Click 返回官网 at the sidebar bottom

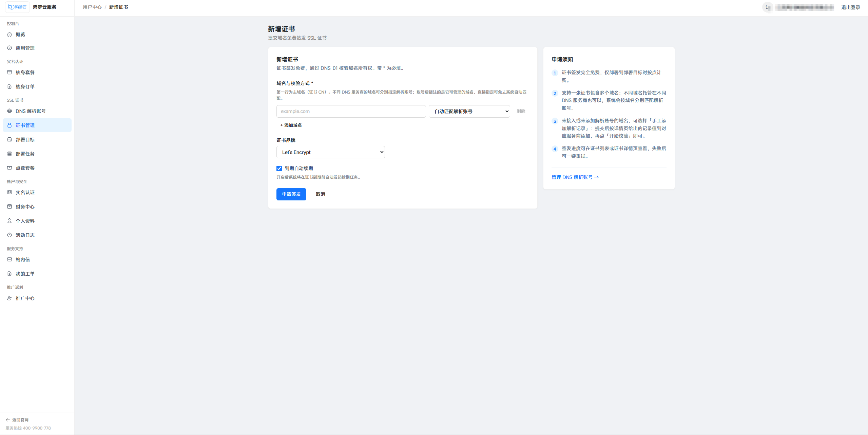(x=17, y=420)
